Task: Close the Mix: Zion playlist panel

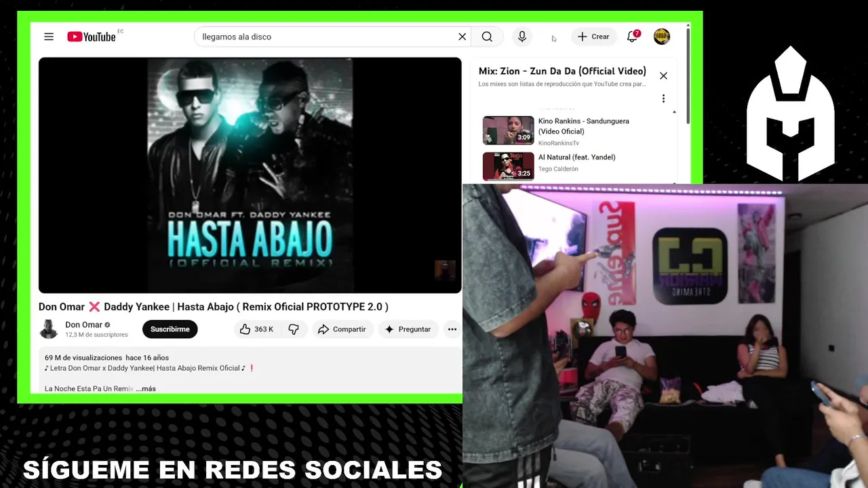Action: 663,76
